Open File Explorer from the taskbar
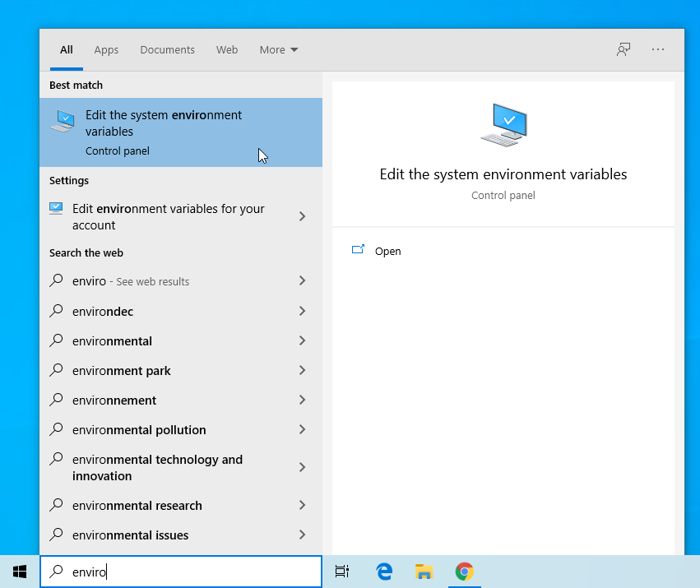The image size is (700, 588). click(424, 571)
